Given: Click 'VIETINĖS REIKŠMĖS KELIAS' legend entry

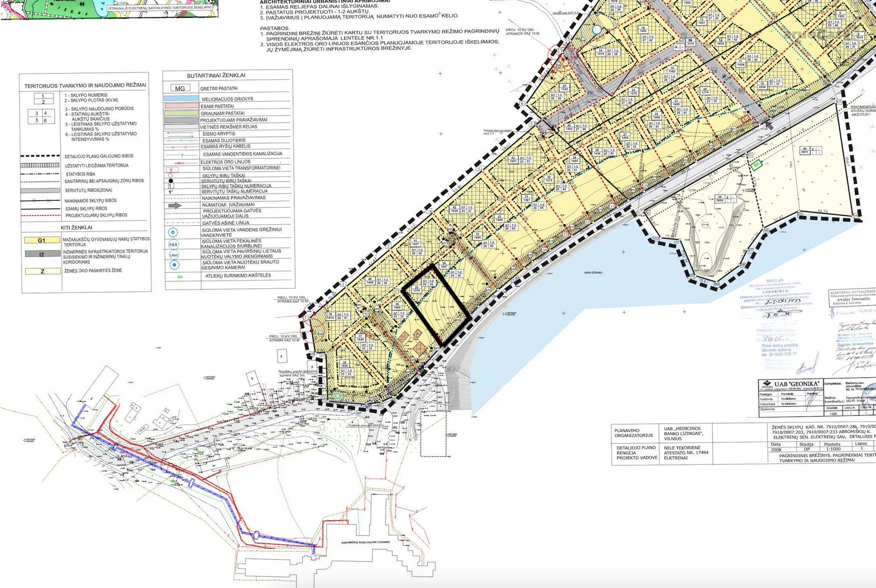Looking at the screenshot, I should pos(229,127).
